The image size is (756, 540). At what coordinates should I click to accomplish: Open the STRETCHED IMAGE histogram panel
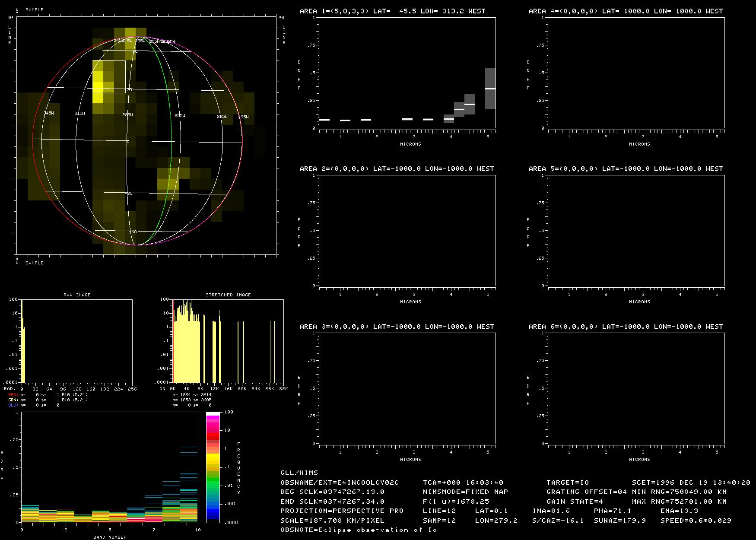coord(228,341)
